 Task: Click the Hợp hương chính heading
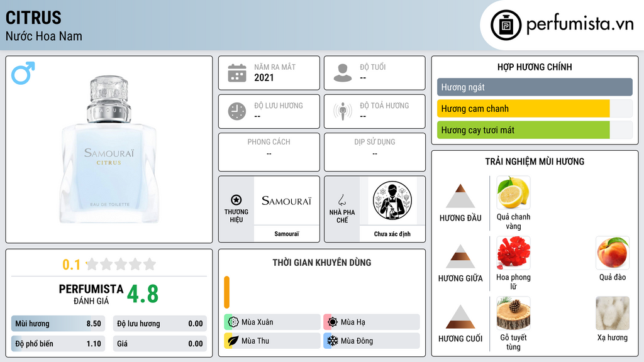[535, 67]
